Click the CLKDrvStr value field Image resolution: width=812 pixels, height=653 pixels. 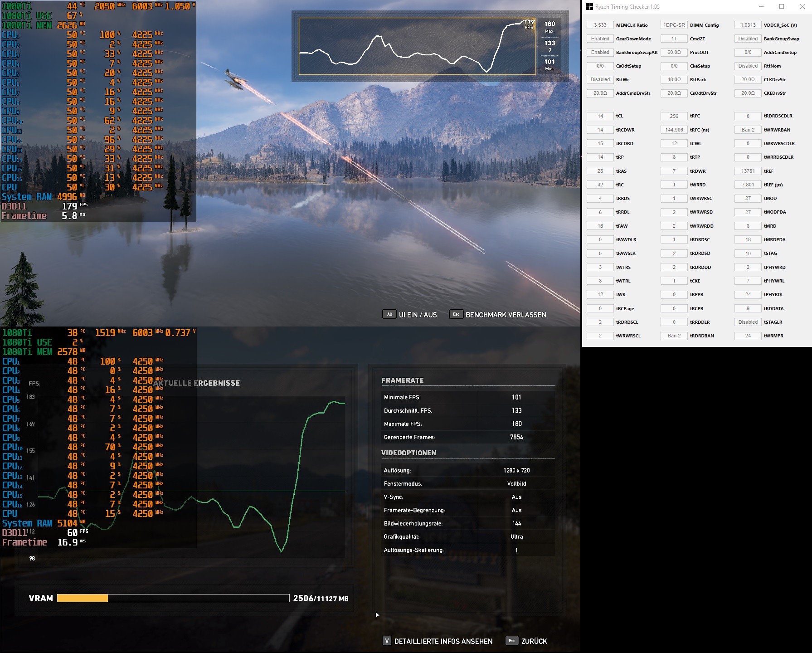[748, 79]
